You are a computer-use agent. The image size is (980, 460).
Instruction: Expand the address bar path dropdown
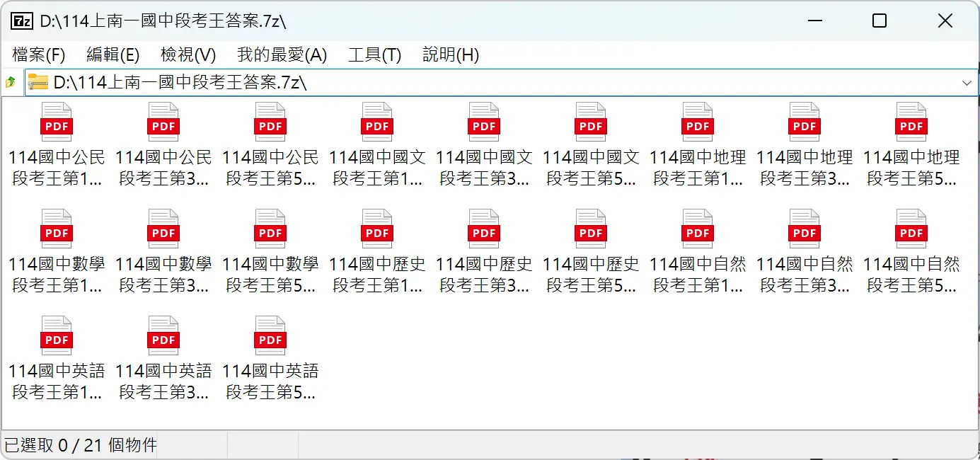pyautogui.click(x=967, y=83)
